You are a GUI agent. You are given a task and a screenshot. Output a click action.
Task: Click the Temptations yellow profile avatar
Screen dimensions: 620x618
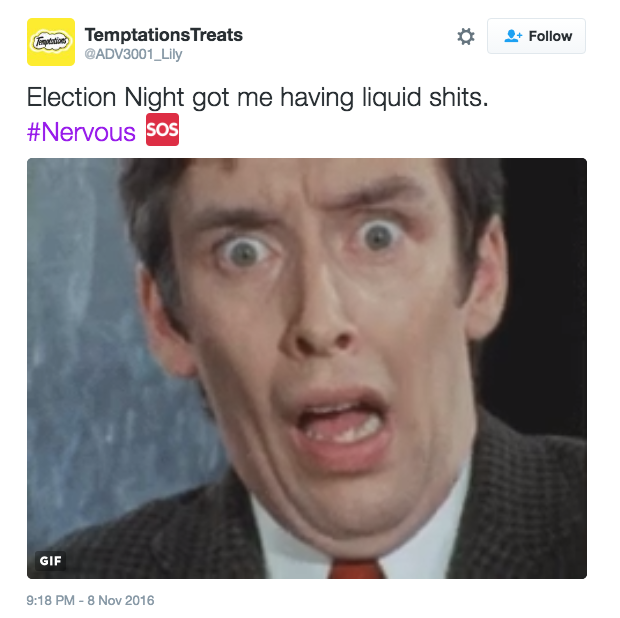pyautogui.click(x=51, y=42)
